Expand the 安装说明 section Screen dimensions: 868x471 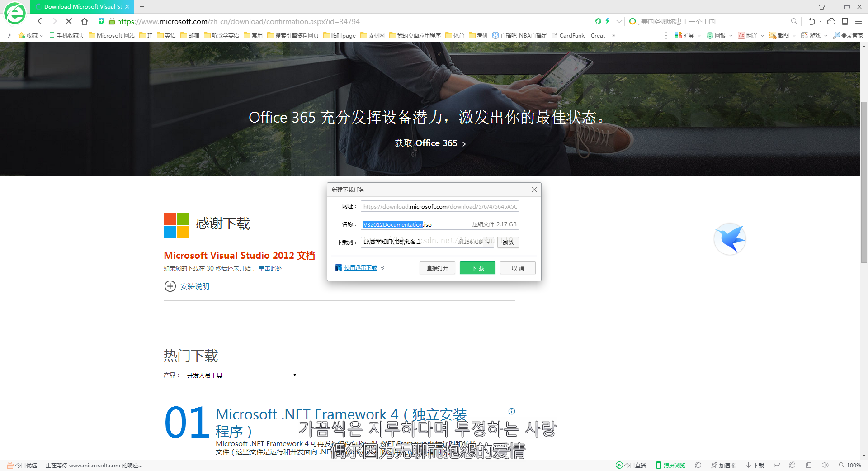pyautogui.click(x=186, y=286)
